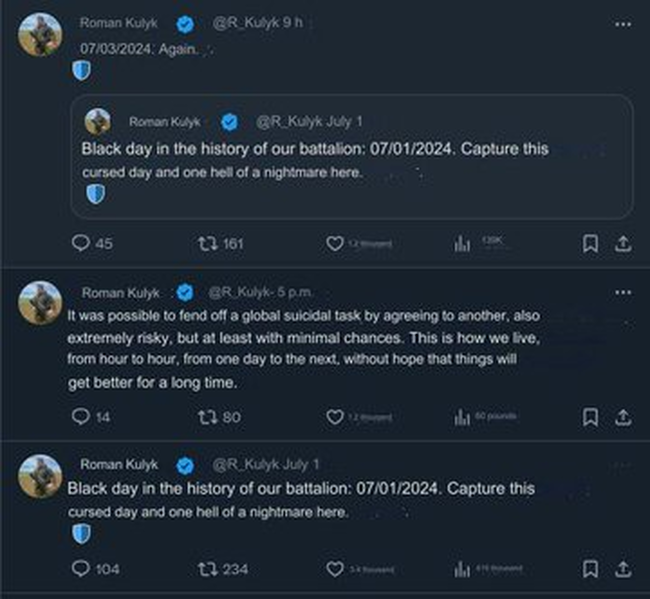Screen dimensions: 650x599
Task: Like the '07/03/2024. Again' tweet
Action: pos(335,244)
